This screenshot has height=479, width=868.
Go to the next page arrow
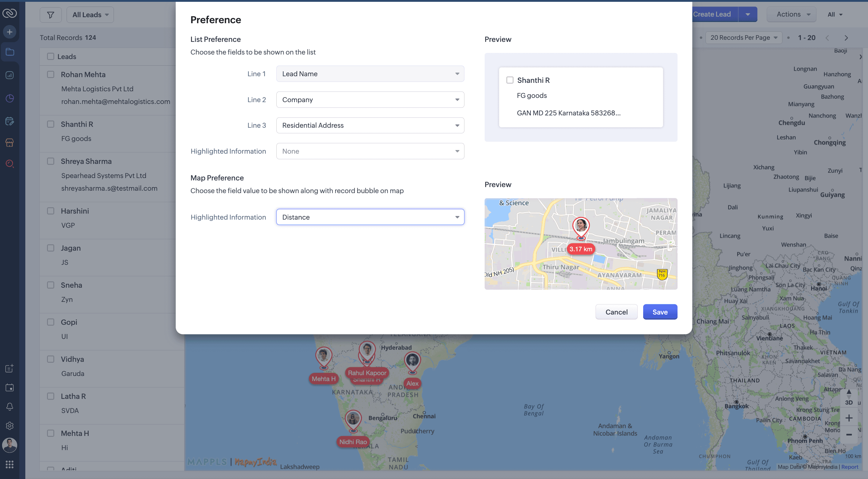point(846,38)
